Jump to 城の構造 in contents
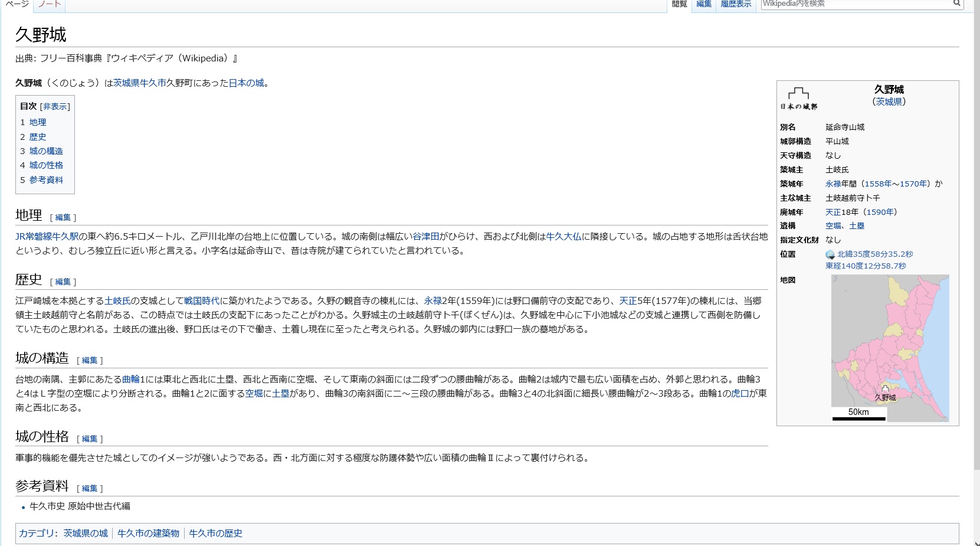Viewport: 980px width, 546px height. pyautogui.click(x=46, y=151)
